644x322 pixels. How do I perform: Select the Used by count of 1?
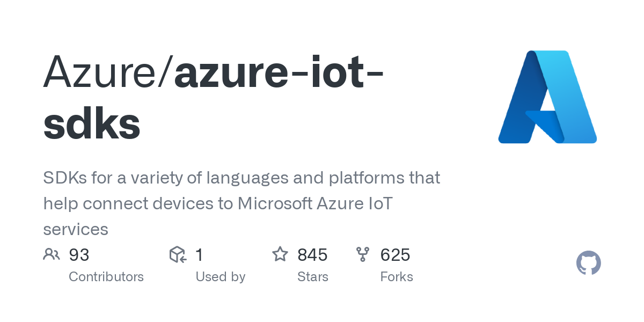[199, 255]
